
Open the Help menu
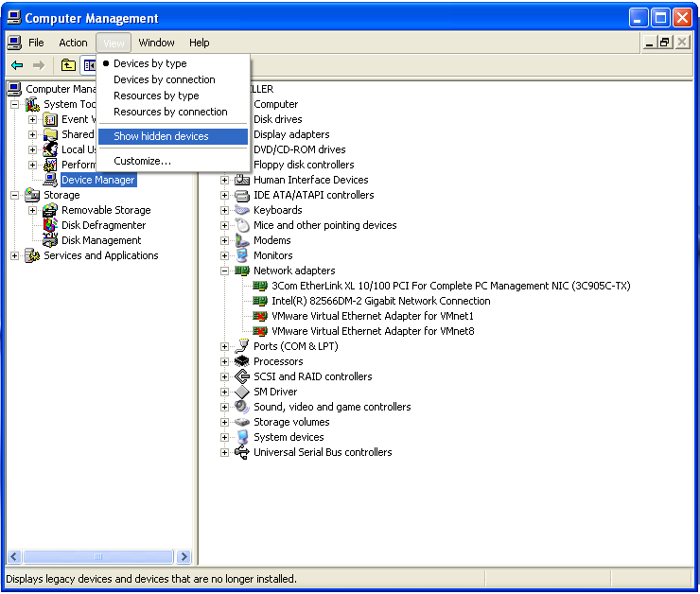[x=199, y=43]
